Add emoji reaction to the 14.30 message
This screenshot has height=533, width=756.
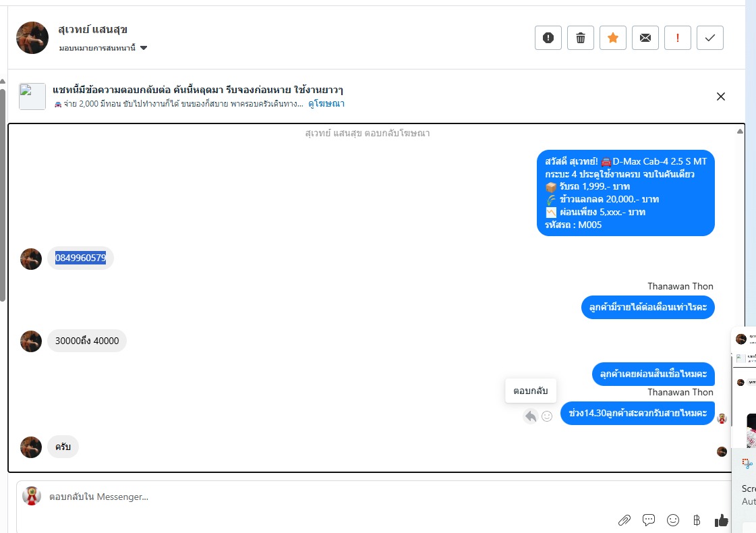(547, 416)
